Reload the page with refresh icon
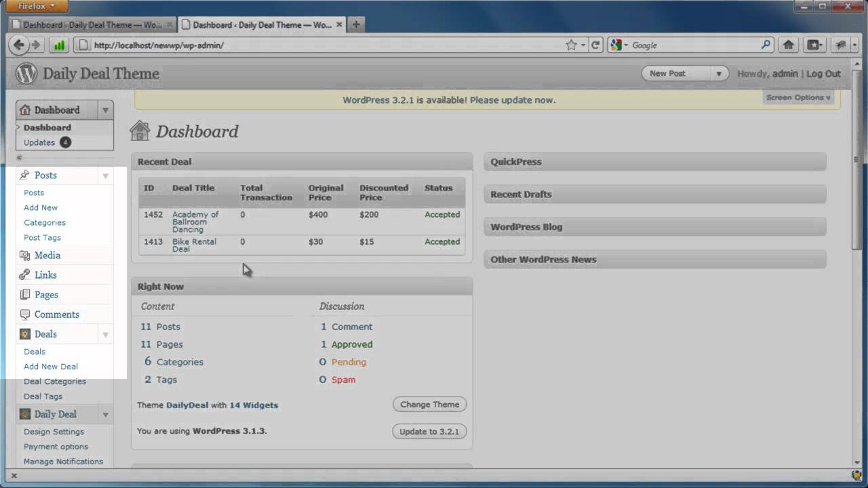868x488 pixels. click(595, 45)
